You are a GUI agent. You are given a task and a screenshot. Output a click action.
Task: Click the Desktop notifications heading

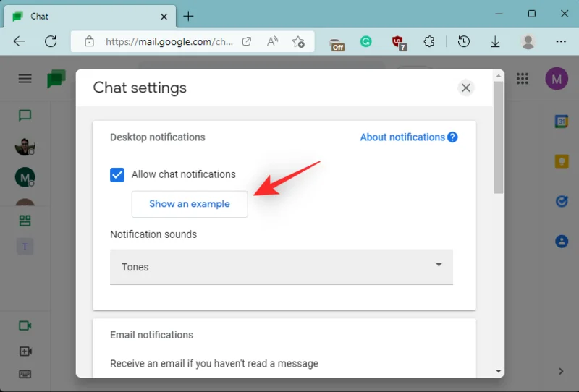pyautogui.click(x=158, y=137)
